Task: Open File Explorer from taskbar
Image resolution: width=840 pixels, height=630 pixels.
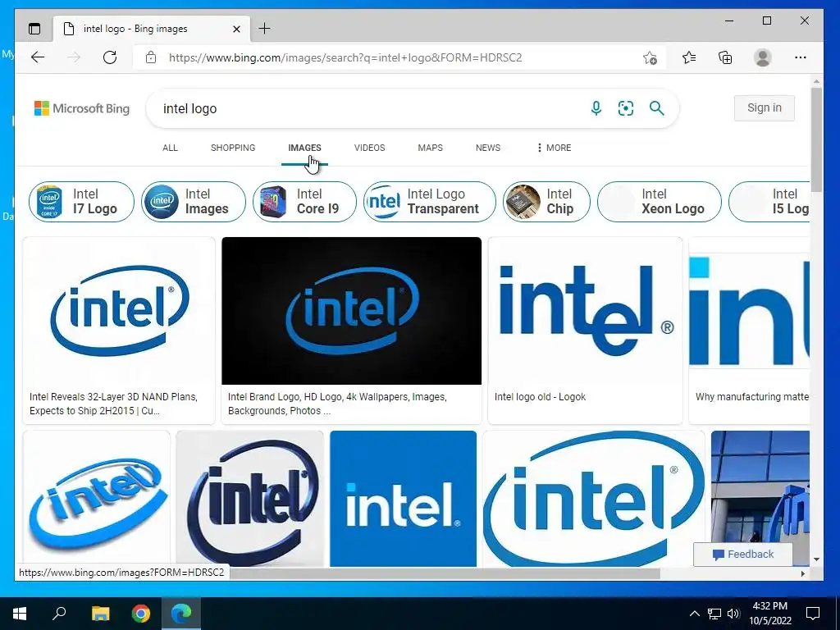Action: click(x=100, y=614)
